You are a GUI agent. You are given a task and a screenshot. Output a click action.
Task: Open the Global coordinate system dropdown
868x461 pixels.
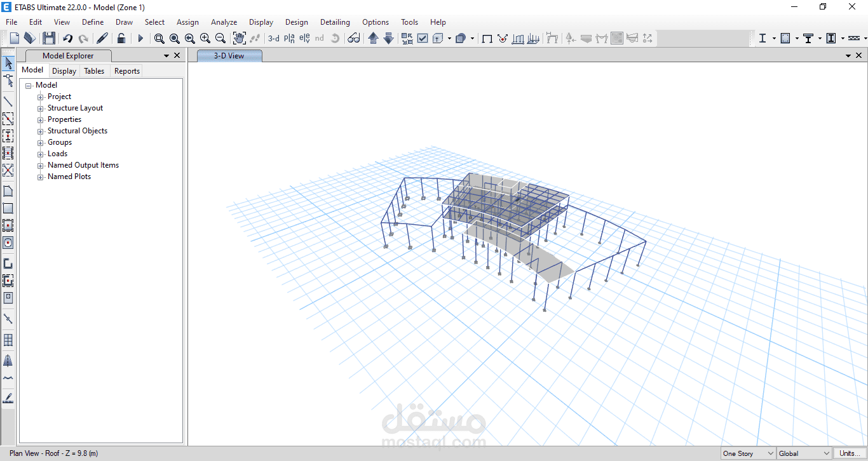804,453
